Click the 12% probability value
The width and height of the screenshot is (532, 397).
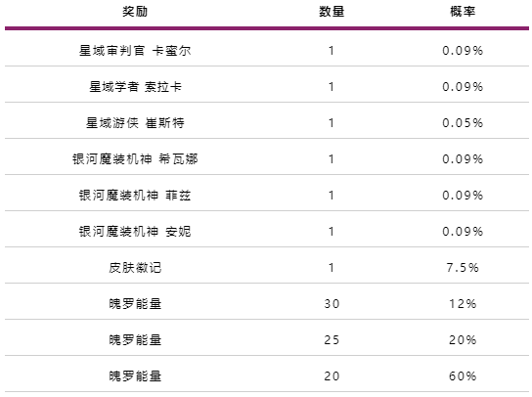point(463,304)
